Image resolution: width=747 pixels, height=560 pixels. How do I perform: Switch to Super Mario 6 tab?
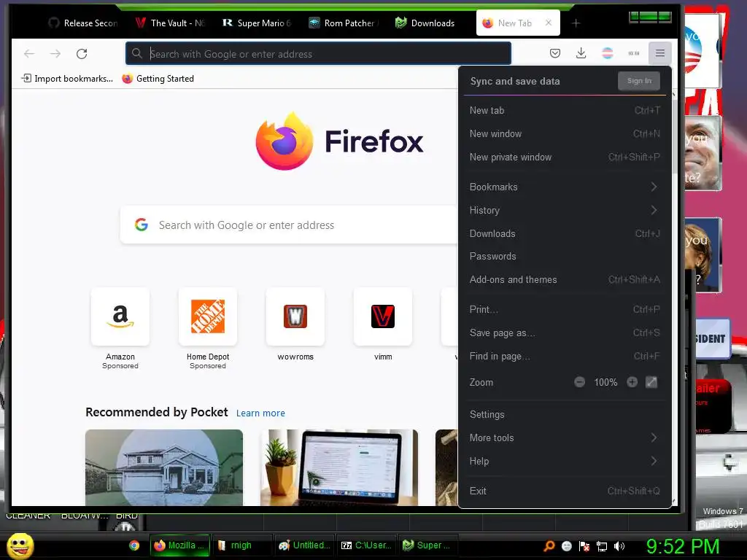tap(256, 23)
